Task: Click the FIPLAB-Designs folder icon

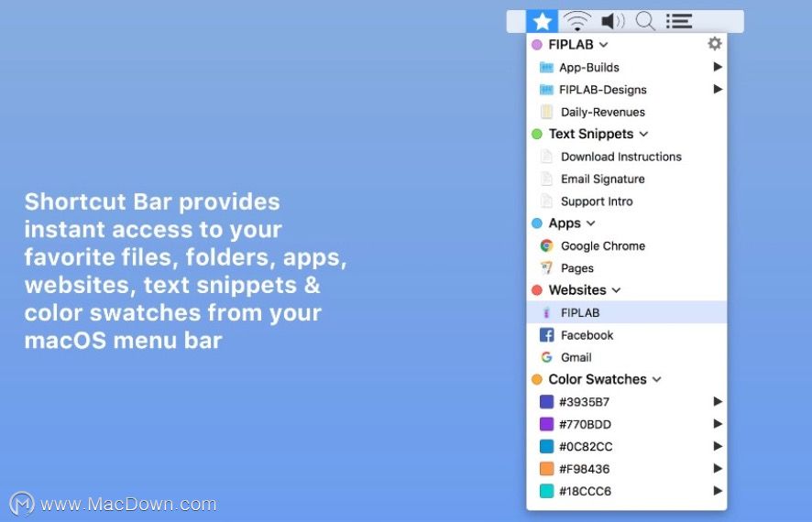Action: (x=546, y=90)
